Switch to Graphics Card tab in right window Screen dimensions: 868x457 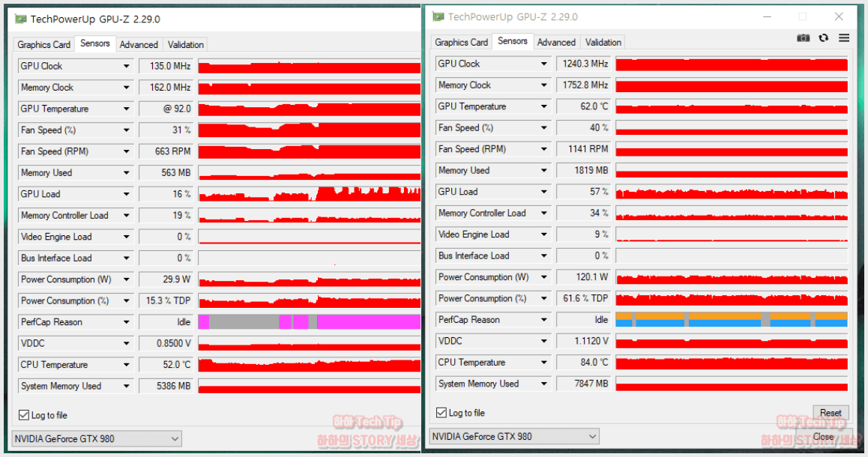coord(461,43)
